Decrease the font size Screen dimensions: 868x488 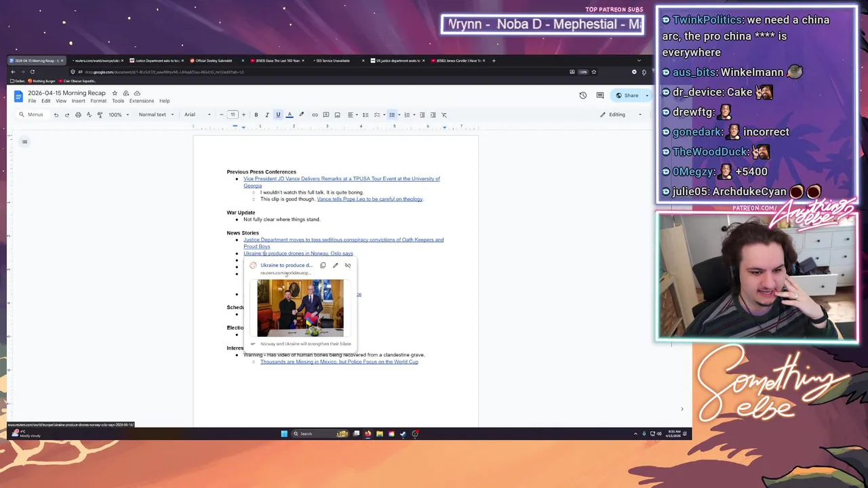[x=221, y=115]
